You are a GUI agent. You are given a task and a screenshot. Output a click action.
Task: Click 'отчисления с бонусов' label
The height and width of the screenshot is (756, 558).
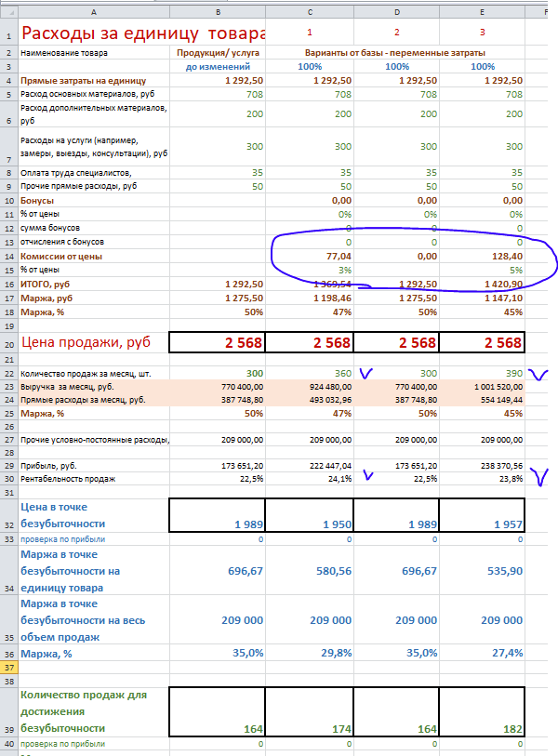[x=62, y=242]
